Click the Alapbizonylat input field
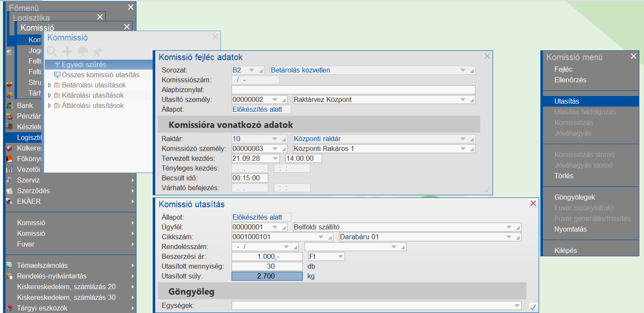 353,90
